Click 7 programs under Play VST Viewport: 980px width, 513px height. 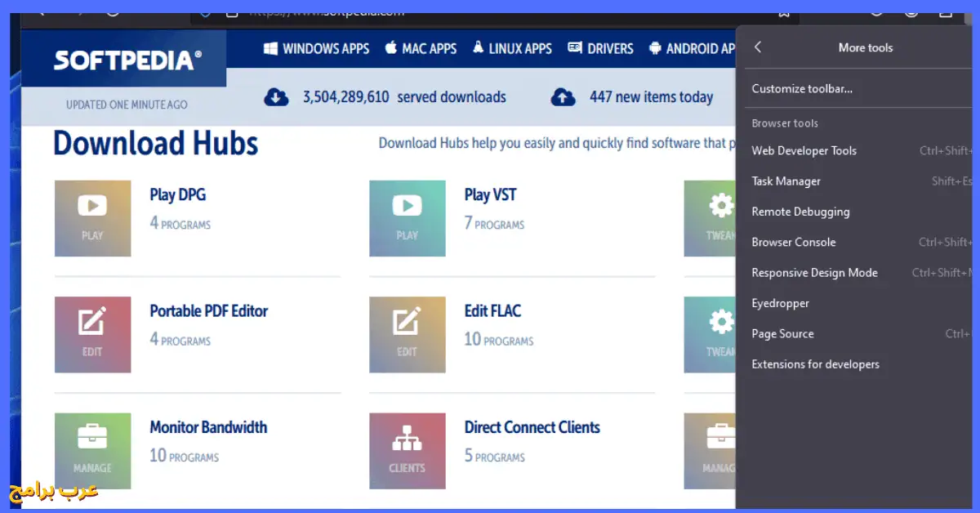click(494, 223)
